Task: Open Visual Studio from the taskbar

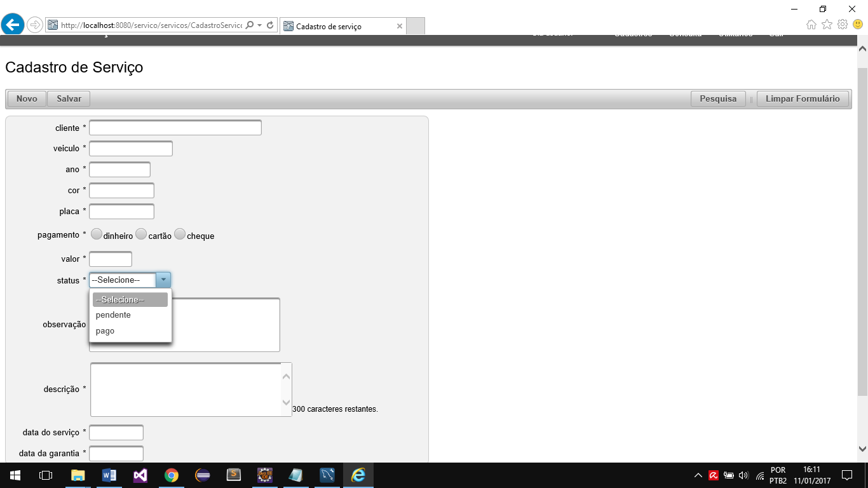Action: 140,475
